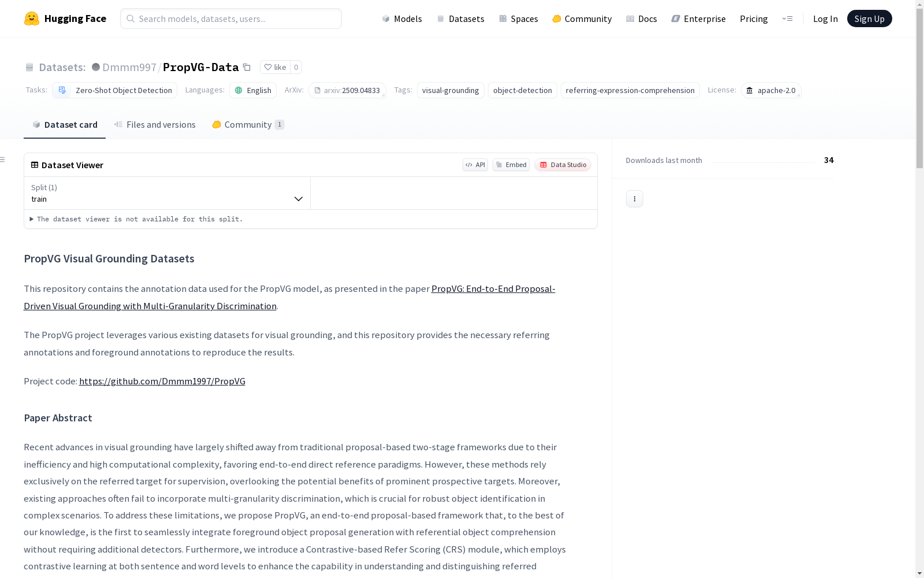This screenshot has height=578, width=924.
Task: Click the Hugging Face logo icon
Action: pos(32,18)
